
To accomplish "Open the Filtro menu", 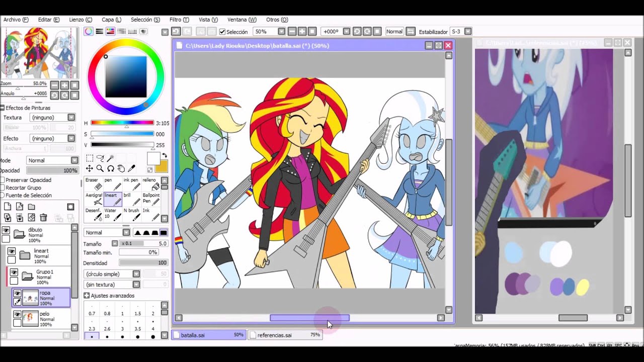I will pos(179,20).
